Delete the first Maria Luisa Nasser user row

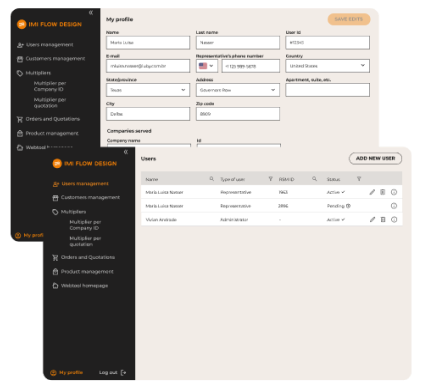tap(383, 192)
